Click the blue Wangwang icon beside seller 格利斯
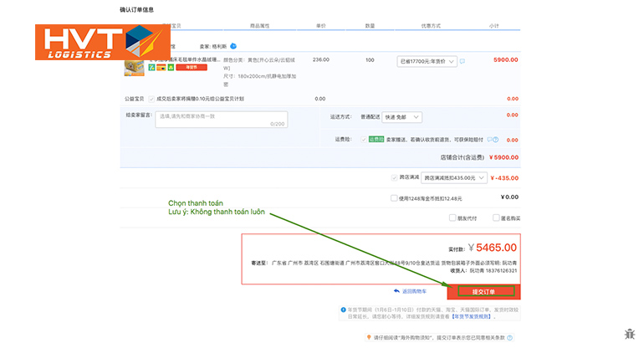This screenshot has height=348, width=644. click(233, 46)
